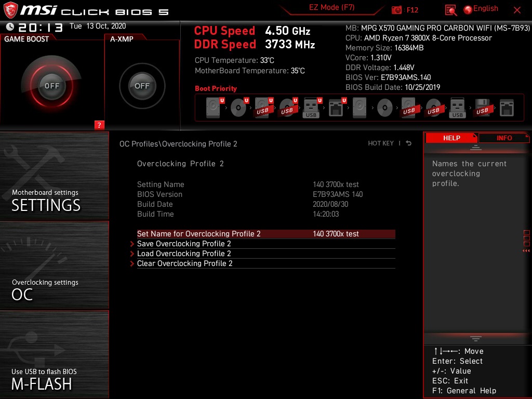Open Load Overclocking Profile 2
The width and height of the screenshot is (532, 399).
tap(266, 254)
